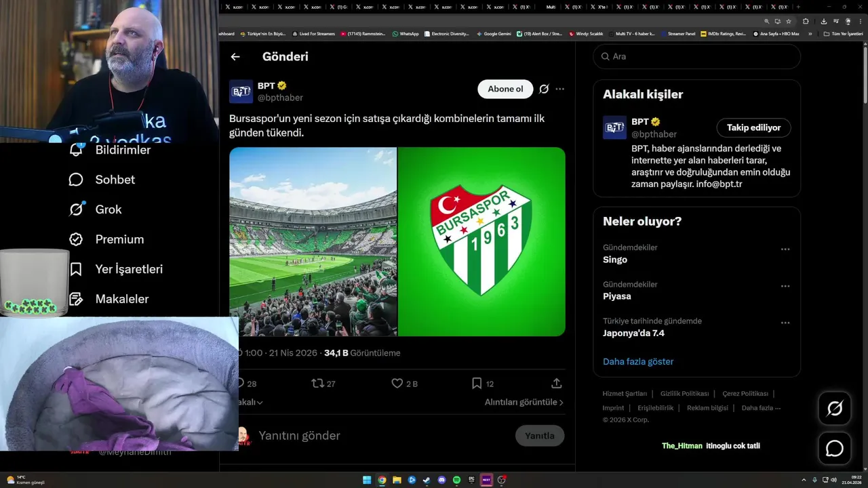Screen dimensions: 868x488
Task: Open the WhatsApp bookmark
Action: click(406, 33)
